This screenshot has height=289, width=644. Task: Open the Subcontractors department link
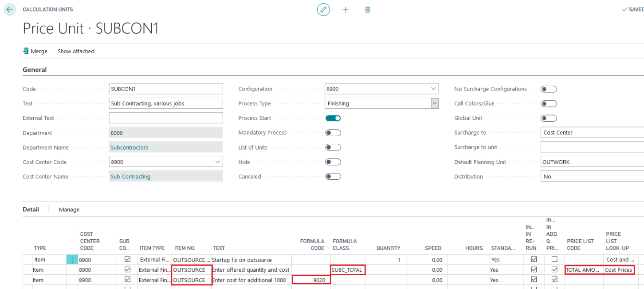tap(130, 147)
